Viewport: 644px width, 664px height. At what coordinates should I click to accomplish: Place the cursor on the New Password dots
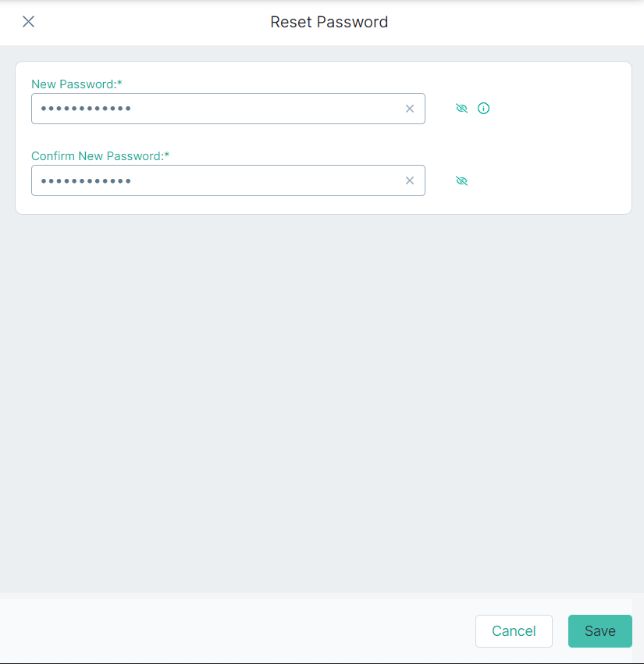pyautogui.click(x=86, y=109)
